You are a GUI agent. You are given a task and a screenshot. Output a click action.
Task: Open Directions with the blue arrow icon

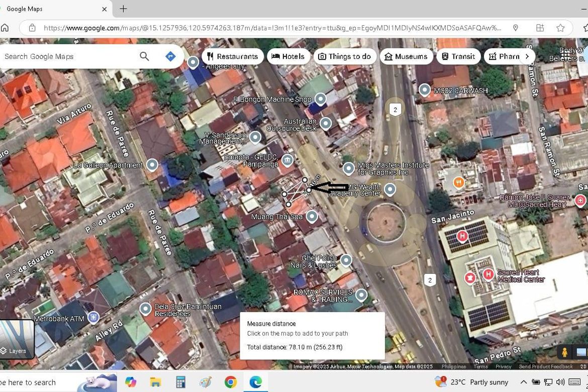[170, 56]
